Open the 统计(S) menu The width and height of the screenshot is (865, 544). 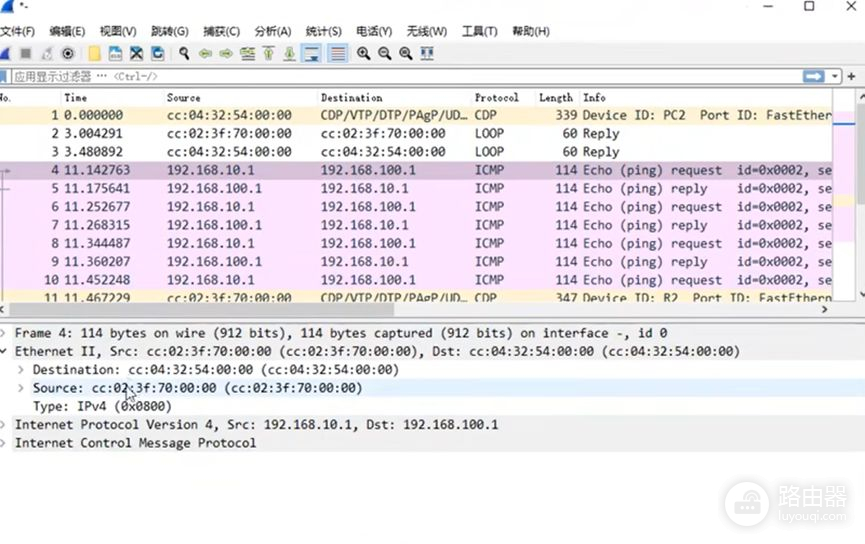323,31
